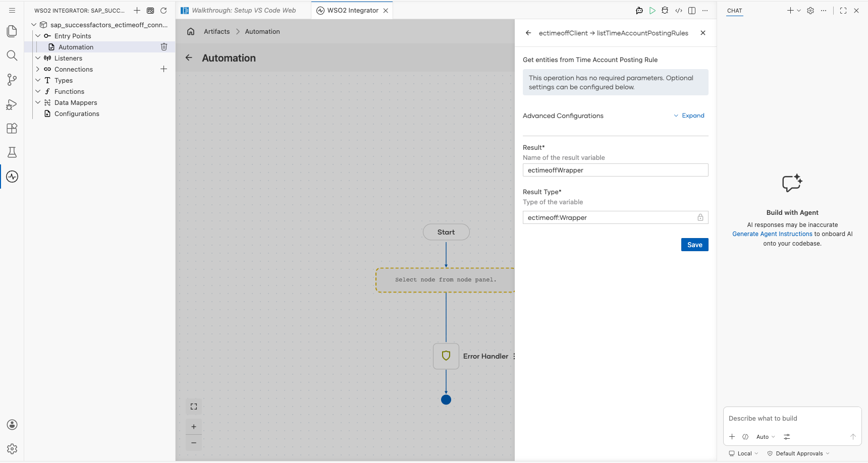Screen dimensions: 868x463
Task: Run the integration with the play icon
Action: pyautogui.click(x=653, y=11)
